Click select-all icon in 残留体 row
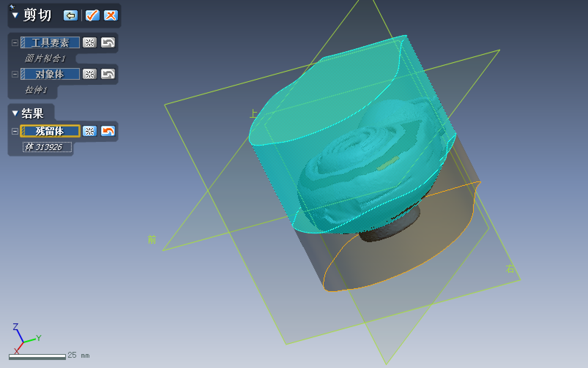Image resolution: width=588 pixels, height=368 pixels. click(x=90, y=131)
